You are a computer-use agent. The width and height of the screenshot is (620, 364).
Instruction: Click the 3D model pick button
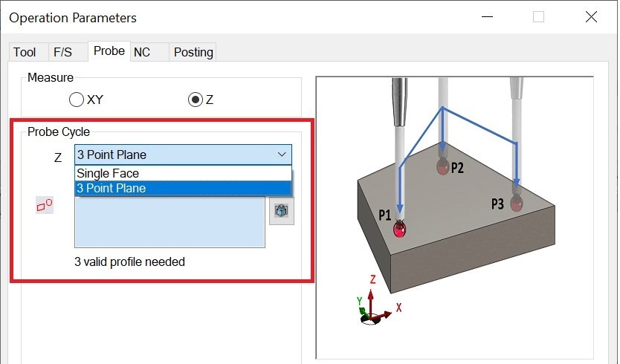point(282,211)
